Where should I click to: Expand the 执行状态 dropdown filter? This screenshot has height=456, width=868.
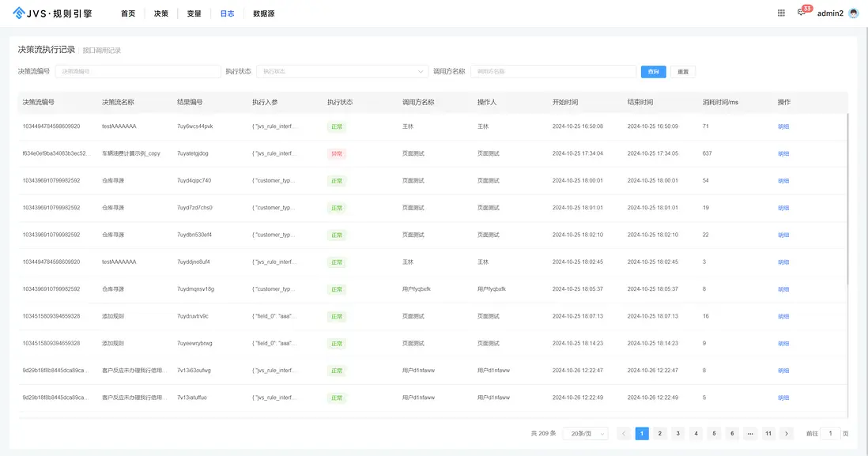(x=342, y=71)
